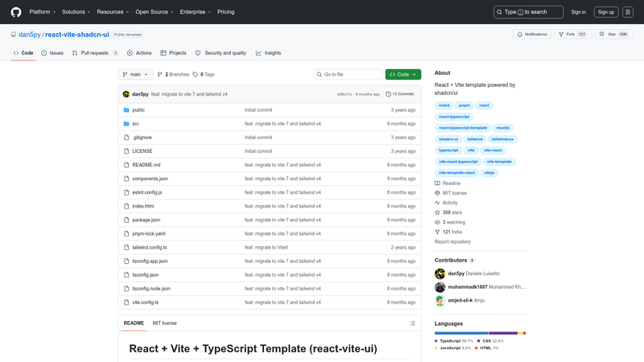Open the Readme link in About
The image size is (644, 362).
448,183
